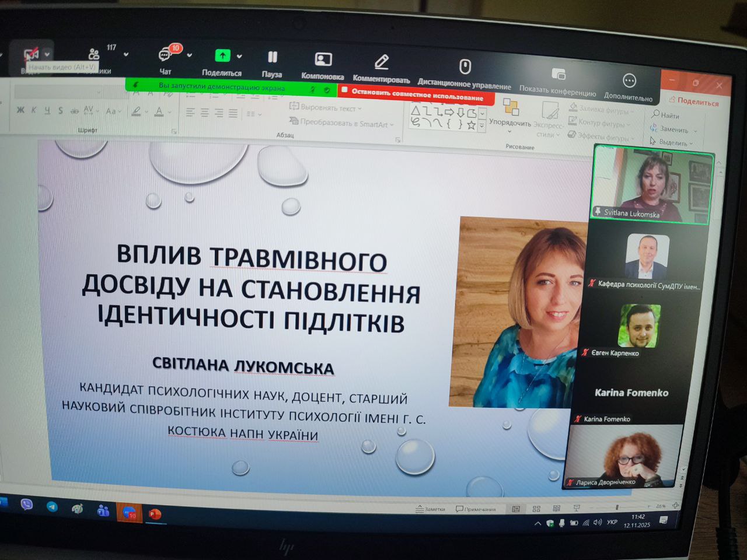Expand the video options arrow

coord(47,55)
